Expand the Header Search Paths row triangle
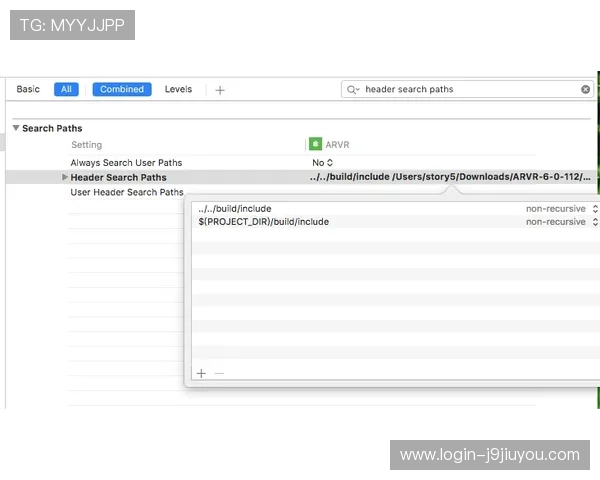Image resolution: width=600 pixels, height=480 pixels. [65, 177]
